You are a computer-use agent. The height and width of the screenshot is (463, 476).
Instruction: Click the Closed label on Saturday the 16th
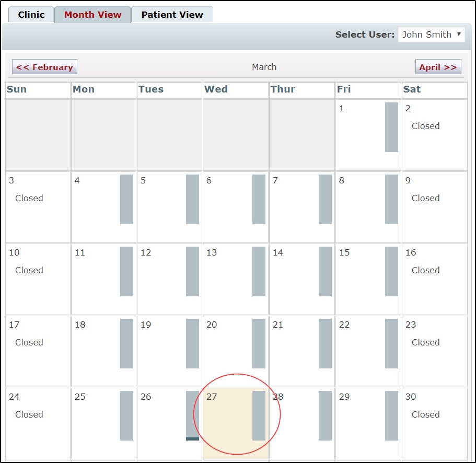coord(426,270)
